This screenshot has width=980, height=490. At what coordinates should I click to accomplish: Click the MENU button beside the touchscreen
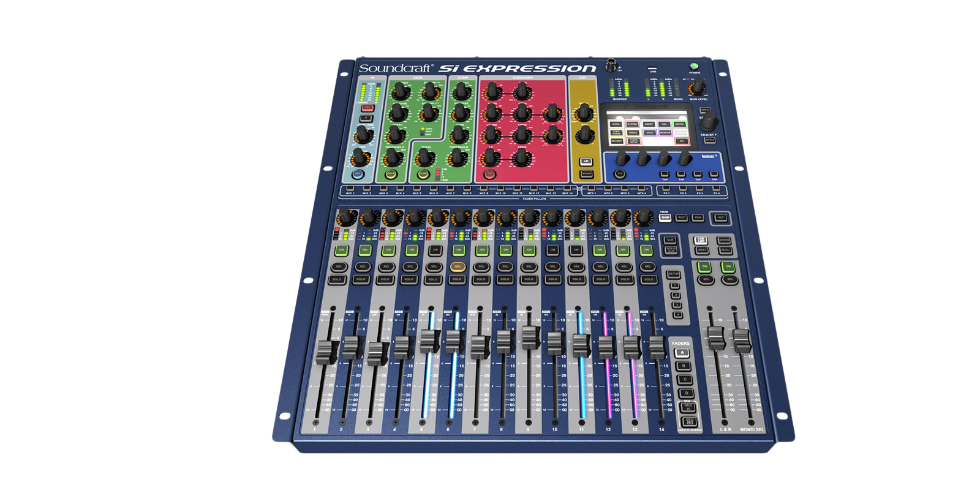[x=705, y=110]
